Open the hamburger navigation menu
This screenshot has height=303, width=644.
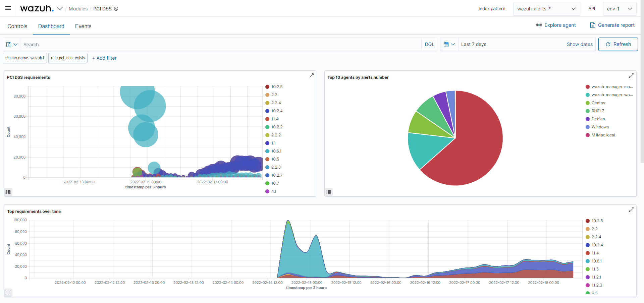(x=8, y=8)
